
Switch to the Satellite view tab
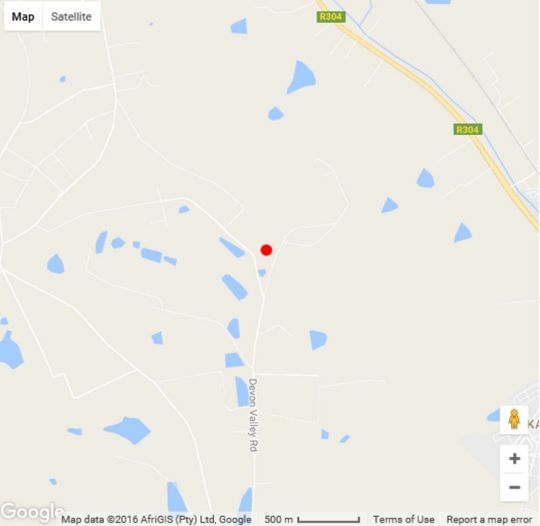(x=71, y=17)
